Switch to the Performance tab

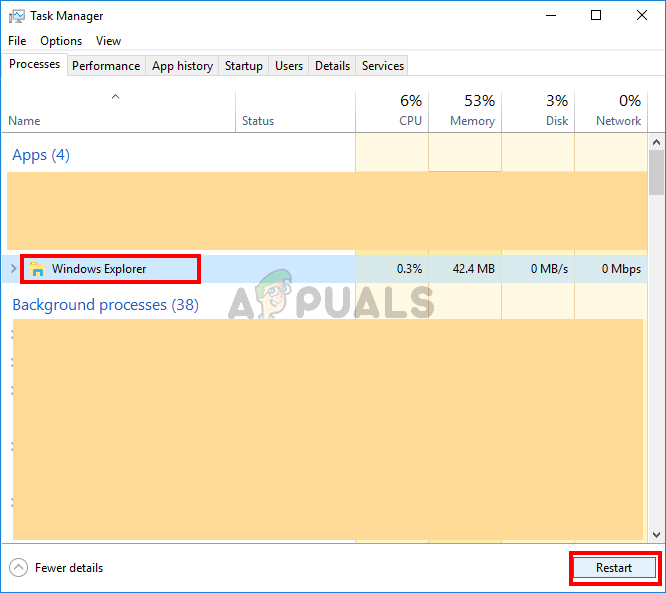coord(106,66)
